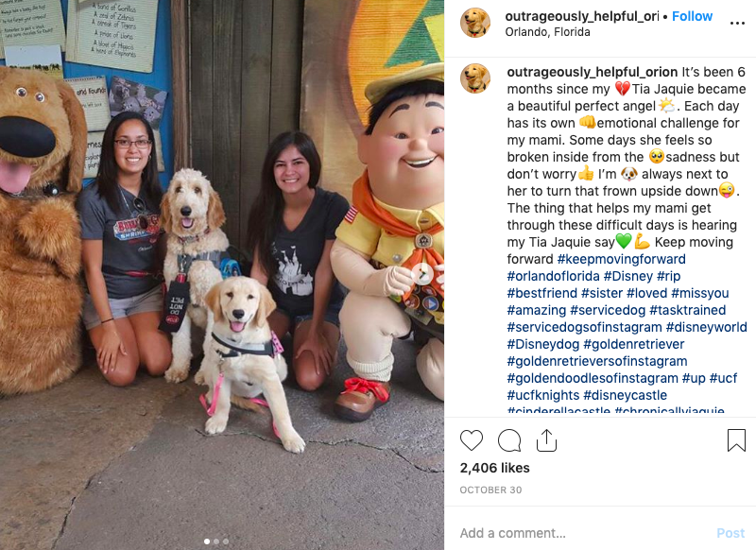Like the post with the heart icon
The image size is (756, 550).
(471, 440)
